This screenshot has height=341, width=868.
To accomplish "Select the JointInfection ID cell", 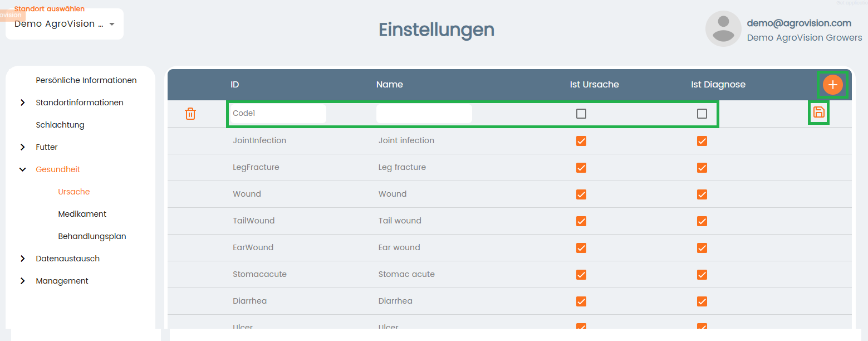I will pos(259,140).
